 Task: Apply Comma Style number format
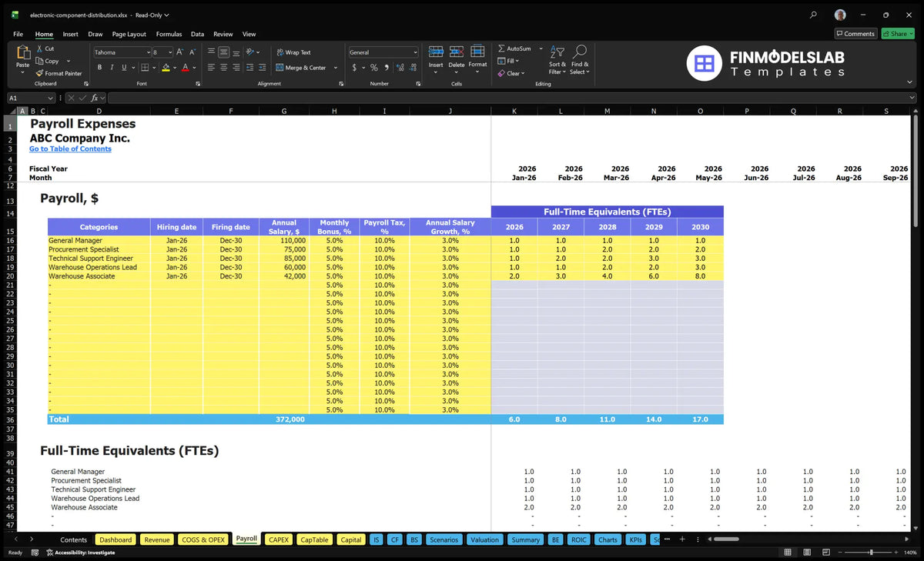pos(387,68)
